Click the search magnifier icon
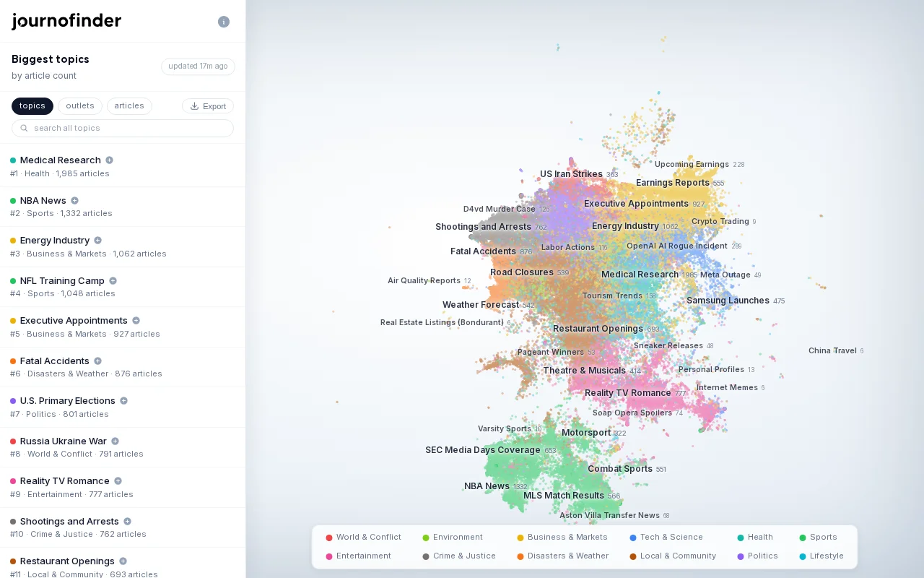Viewport: 924px width, 578px height. (24, 128)
